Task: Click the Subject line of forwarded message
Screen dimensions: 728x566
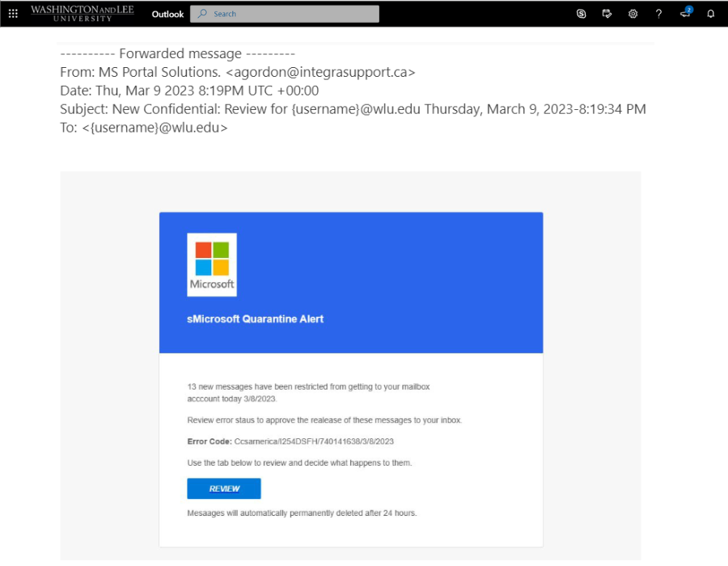Action: (x=353, y=109)
